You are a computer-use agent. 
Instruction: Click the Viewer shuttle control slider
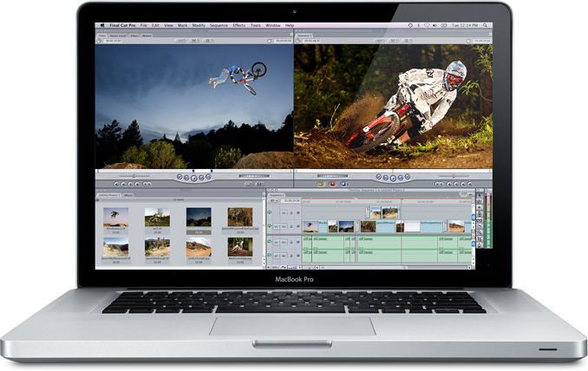point(134,175)
